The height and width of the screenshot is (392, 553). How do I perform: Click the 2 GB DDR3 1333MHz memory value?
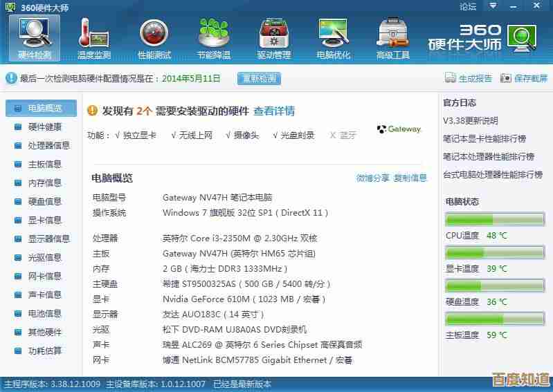point(225,269)
